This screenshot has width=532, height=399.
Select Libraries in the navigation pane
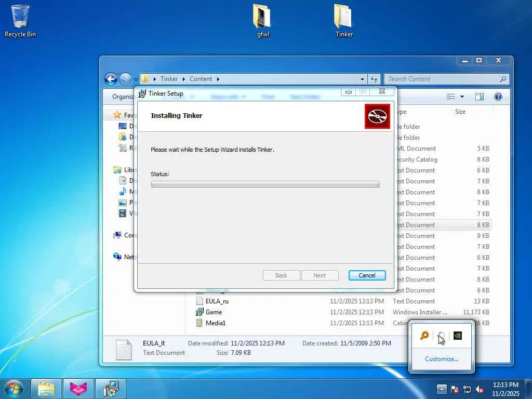click(124, 170)
